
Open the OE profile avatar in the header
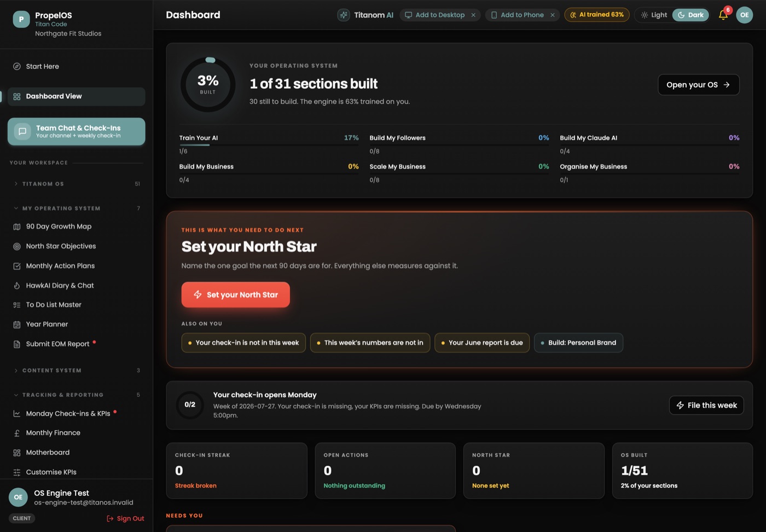744,15
